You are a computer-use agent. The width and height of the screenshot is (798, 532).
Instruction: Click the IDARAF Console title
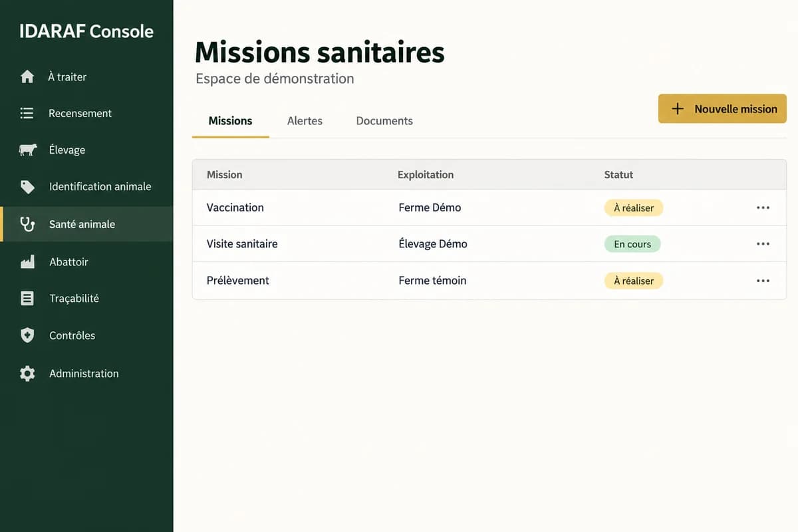[x=86, y=31]
